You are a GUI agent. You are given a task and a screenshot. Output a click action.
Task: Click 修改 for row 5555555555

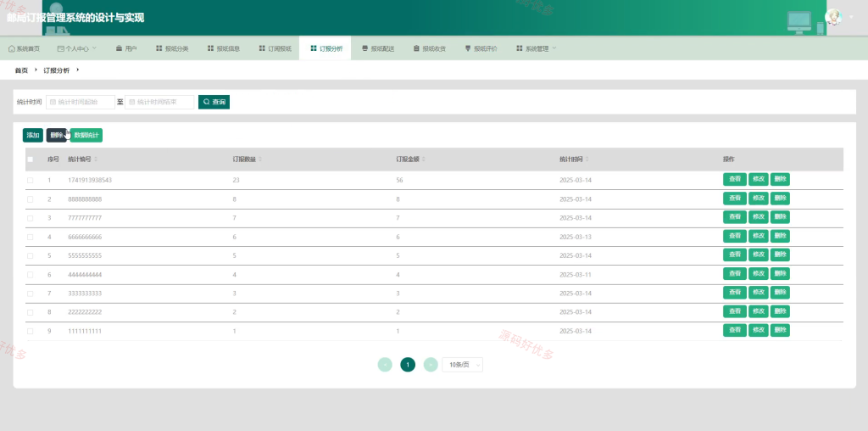click(759, 255)
